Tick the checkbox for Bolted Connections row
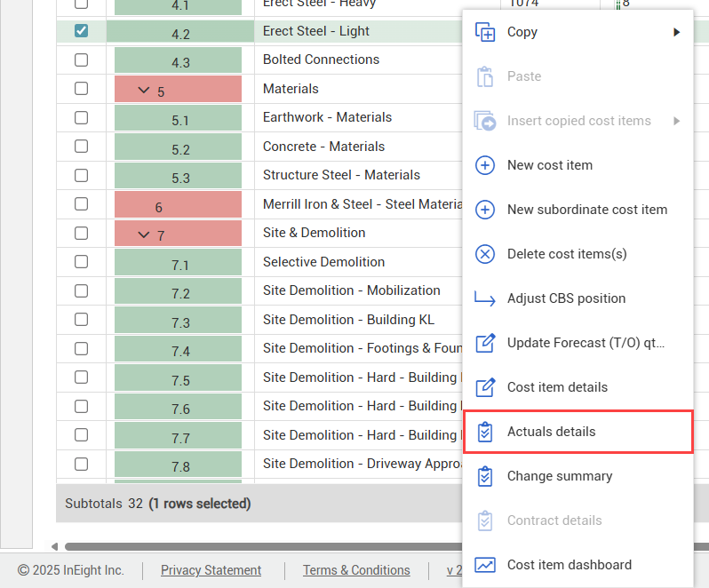 [81, 60]
